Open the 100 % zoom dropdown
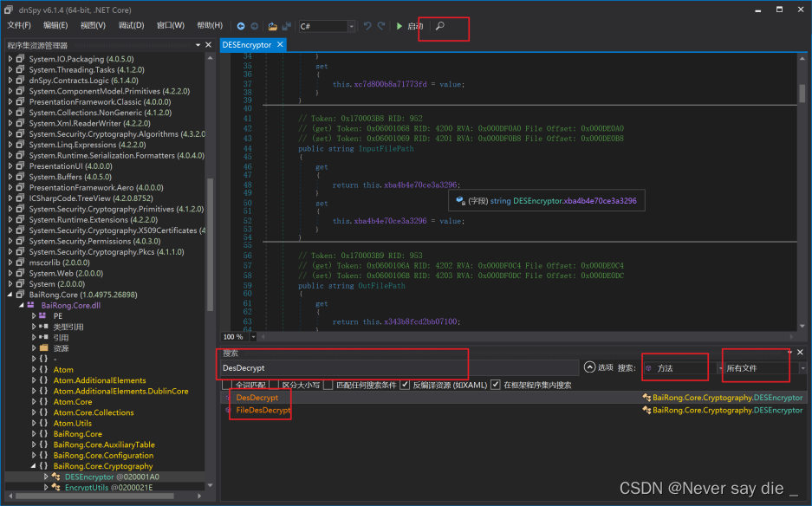 (253, 337)
